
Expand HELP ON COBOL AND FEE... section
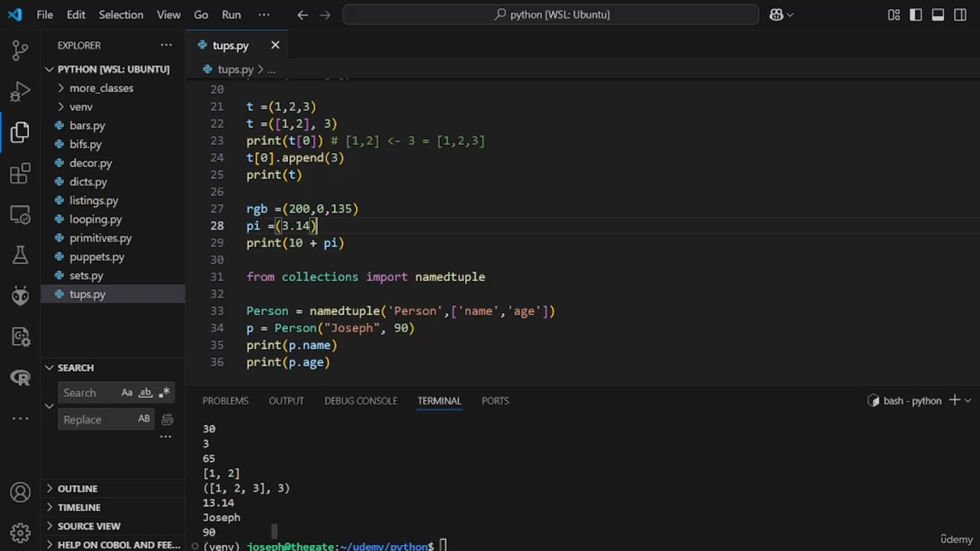coord(113,544)
